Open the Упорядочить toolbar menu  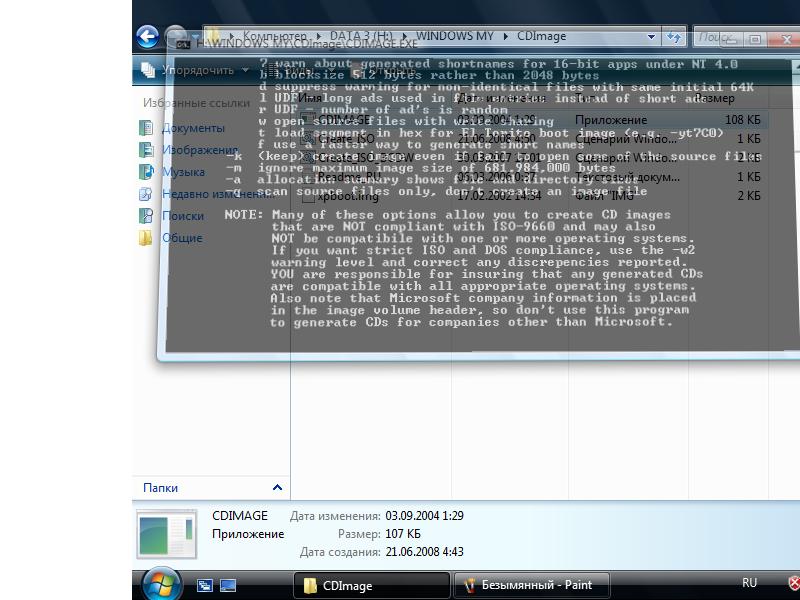tap(196, 70)
